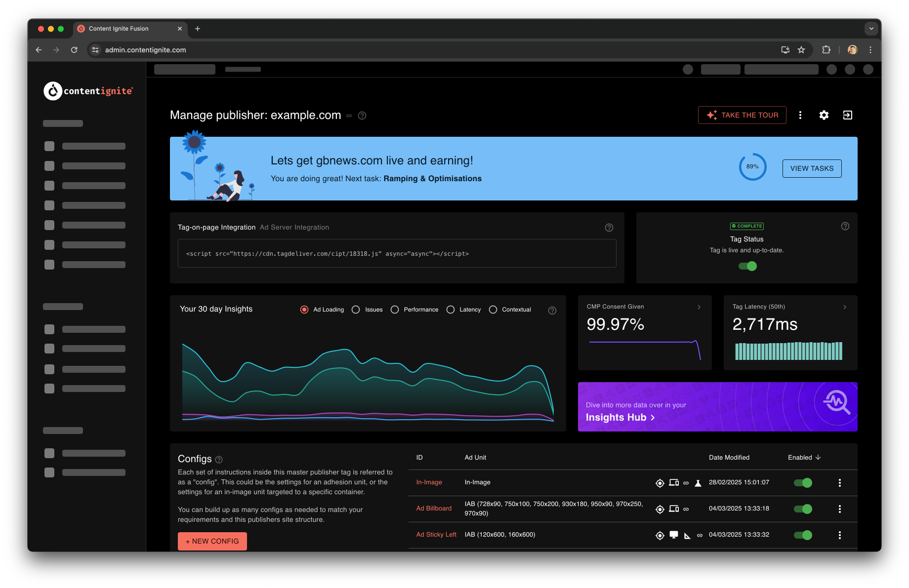Open the Ad Billboard config ID link
This screenshot has height=588, width=909.
434,509
